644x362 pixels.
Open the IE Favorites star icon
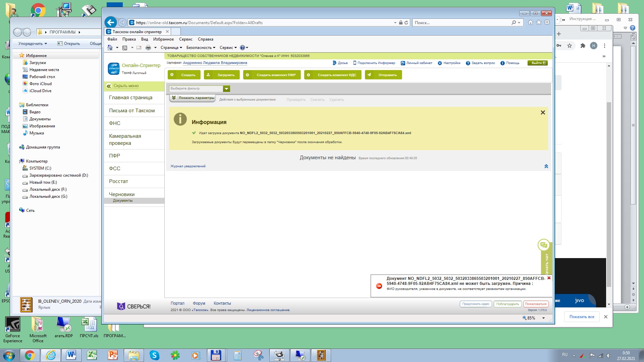539,22
